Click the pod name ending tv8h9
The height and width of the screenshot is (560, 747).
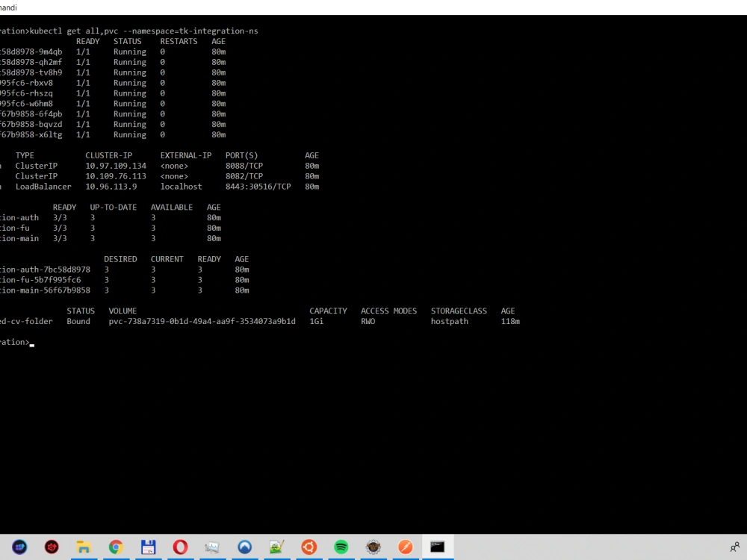coord(31,72)
